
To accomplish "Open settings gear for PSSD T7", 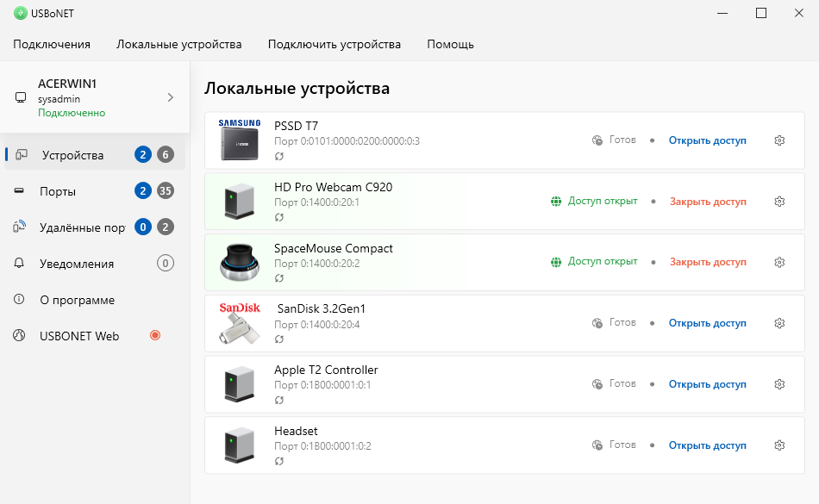I will [779, 140].
